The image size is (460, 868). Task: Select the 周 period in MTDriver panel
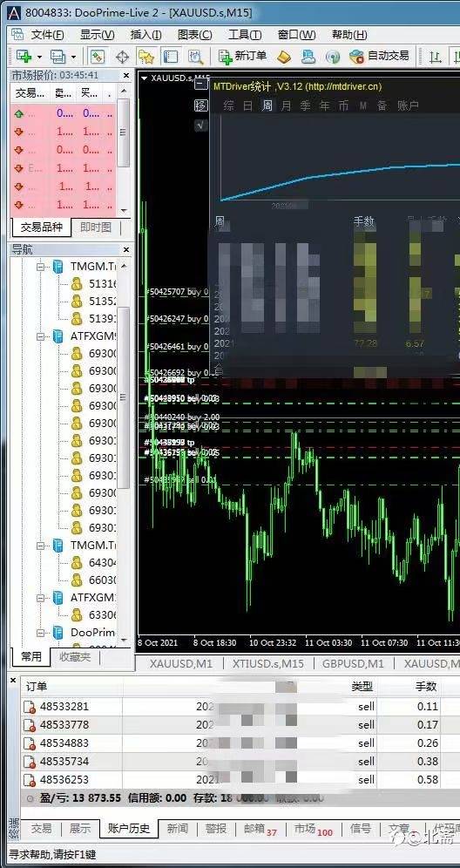267,105
